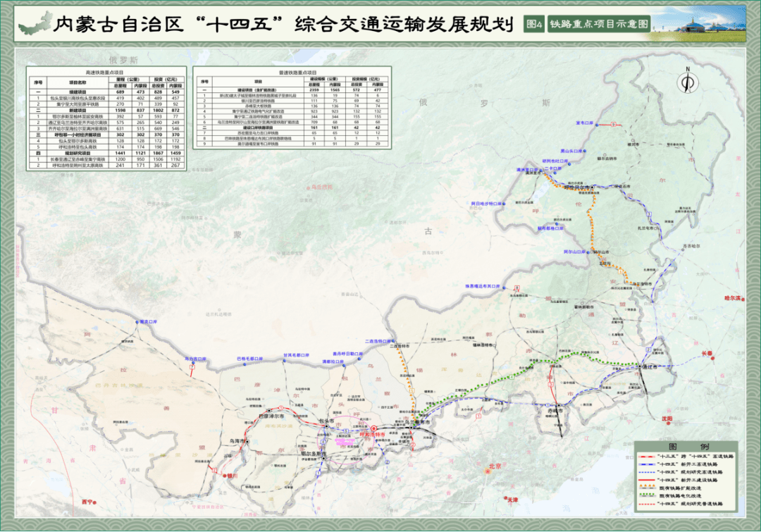Click the 策克口岸 border port dot
761x532 pixels.
pos(136,322)
